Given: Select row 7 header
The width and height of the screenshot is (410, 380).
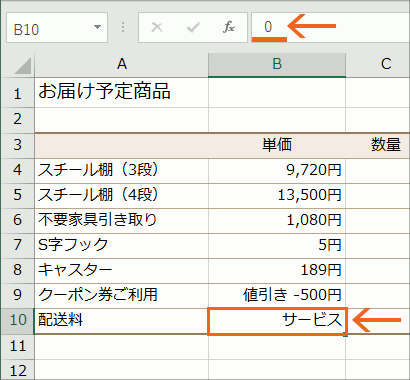Looking at the screenshot, I should 17,245.
